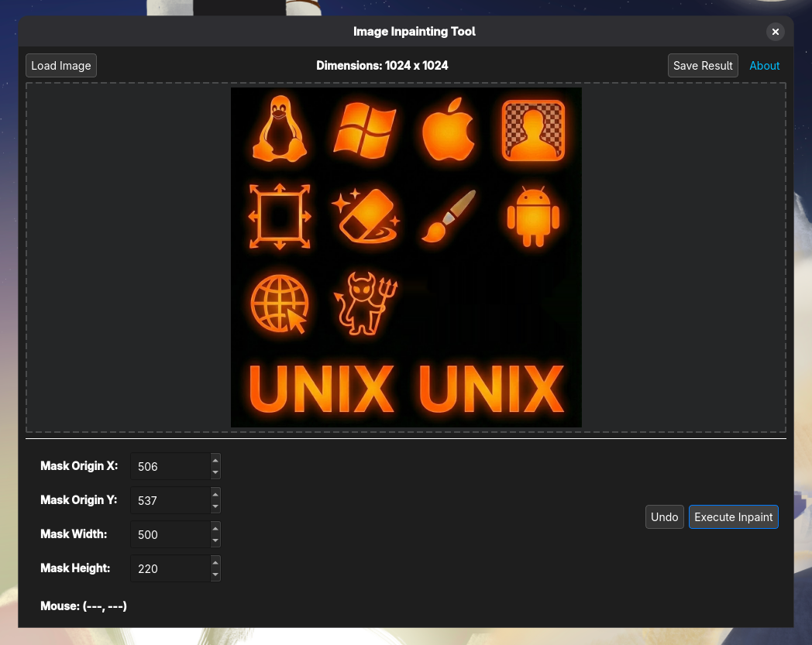Click the checkered portrait silhouette icon
This screenshot has width=812, height=645.
click(x=534, y=130)
